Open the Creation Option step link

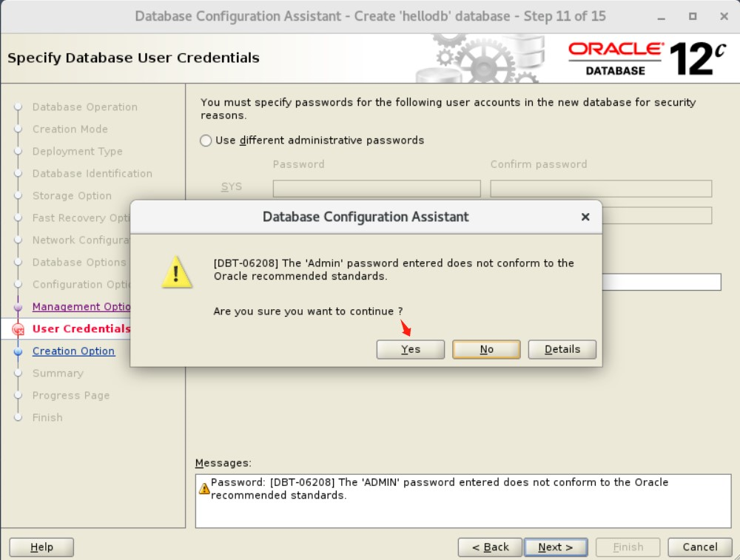[73, 351]
